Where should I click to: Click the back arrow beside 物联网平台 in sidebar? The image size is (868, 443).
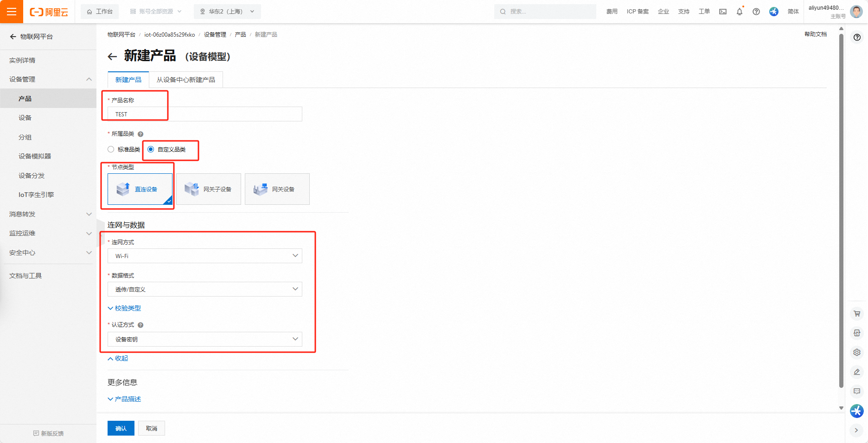13,37
